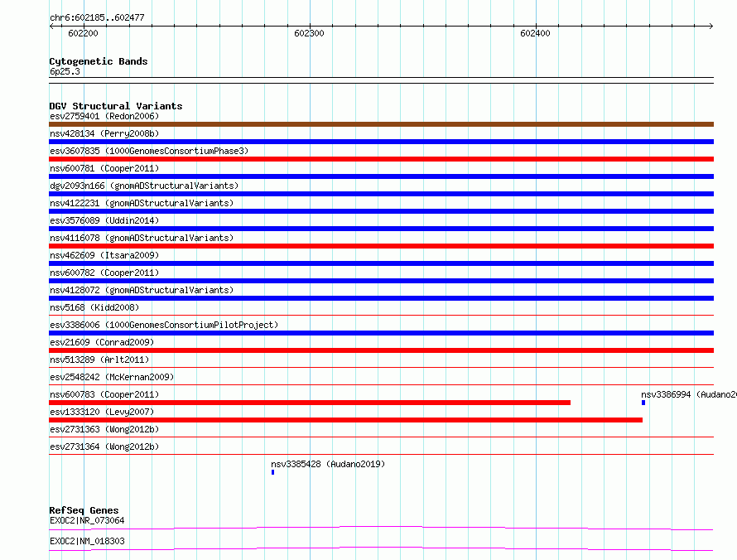Click the red esv1333120 variant bar

click(x=345, y=420)
